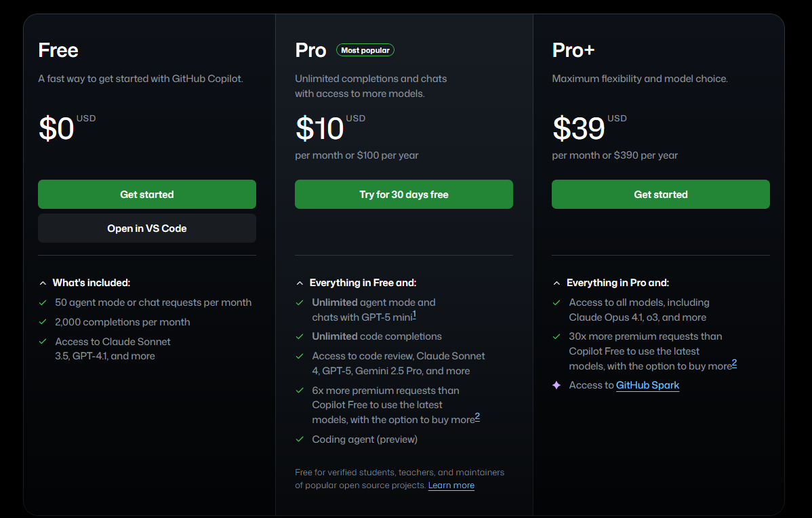Click checkmark beside Access to all models

click(556, 302)
